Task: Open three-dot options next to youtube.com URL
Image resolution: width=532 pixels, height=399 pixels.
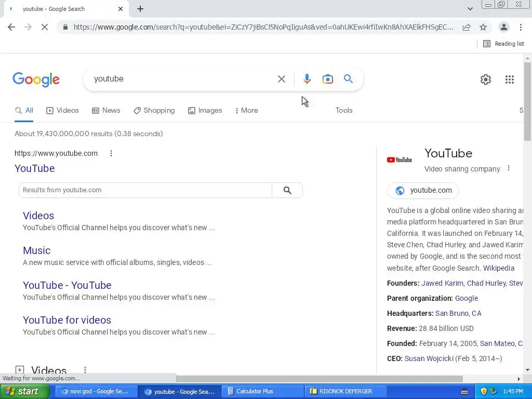Action: pos(111,153)
